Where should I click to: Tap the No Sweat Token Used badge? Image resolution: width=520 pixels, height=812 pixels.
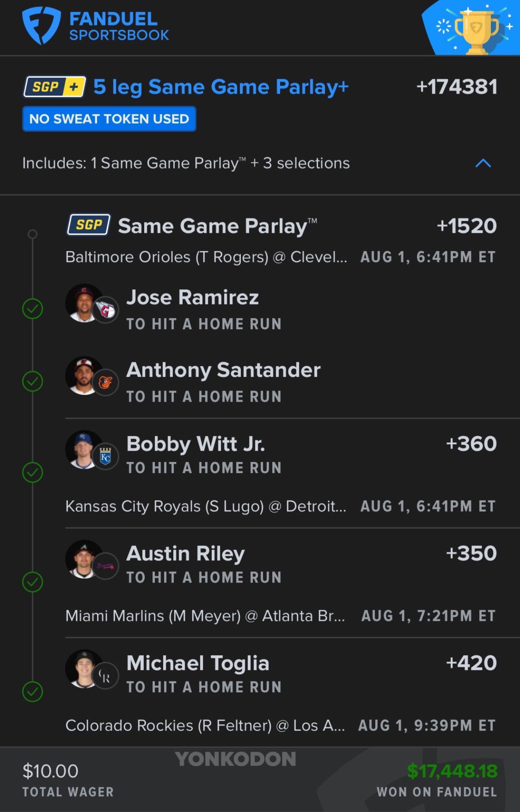tap(109, 119)
